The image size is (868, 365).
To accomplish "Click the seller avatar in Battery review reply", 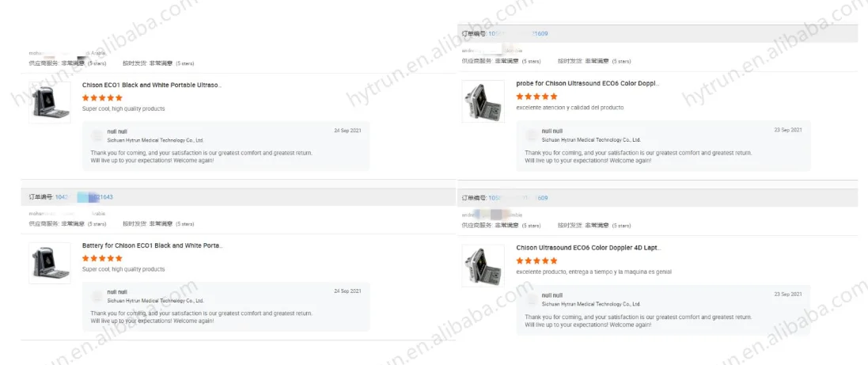I will (97, 296).
